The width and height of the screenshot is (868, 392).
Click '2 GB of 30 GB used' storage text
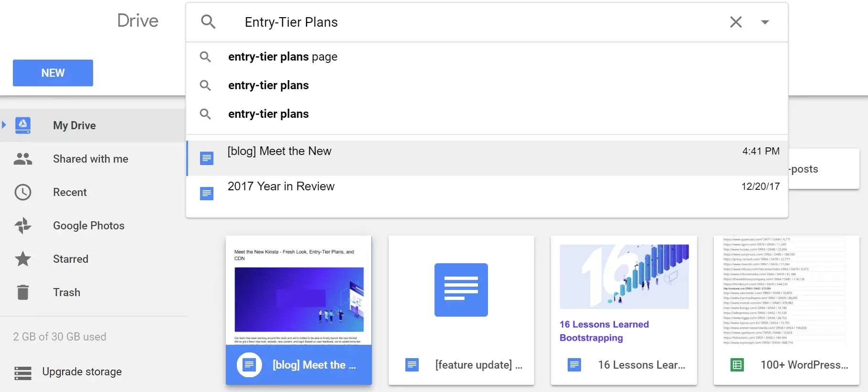(x=60, y=337)
